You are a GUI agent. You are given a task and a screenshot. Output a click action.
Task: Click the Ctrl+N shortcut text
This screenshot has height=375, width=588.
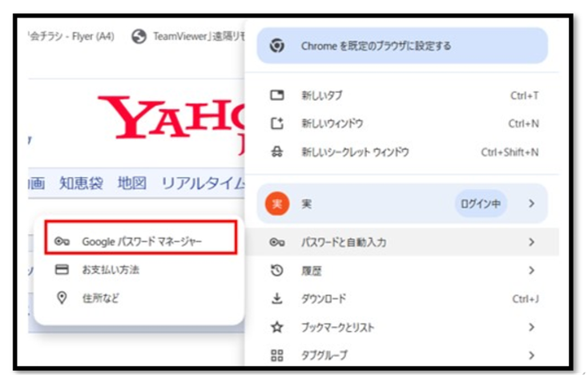(524, 123)
